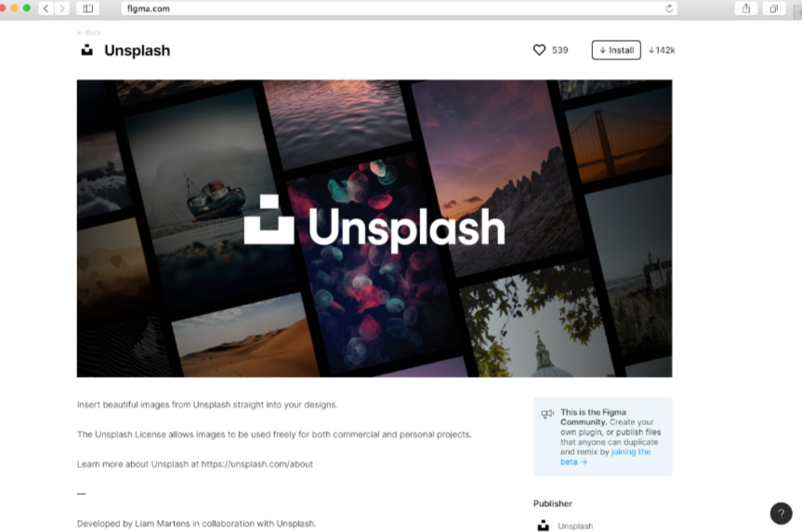This screenshot has width=802, height=532.
Task: Like the Unsplash plugin via heart icon
Action: pyautogui.click(x=539, y=50)
